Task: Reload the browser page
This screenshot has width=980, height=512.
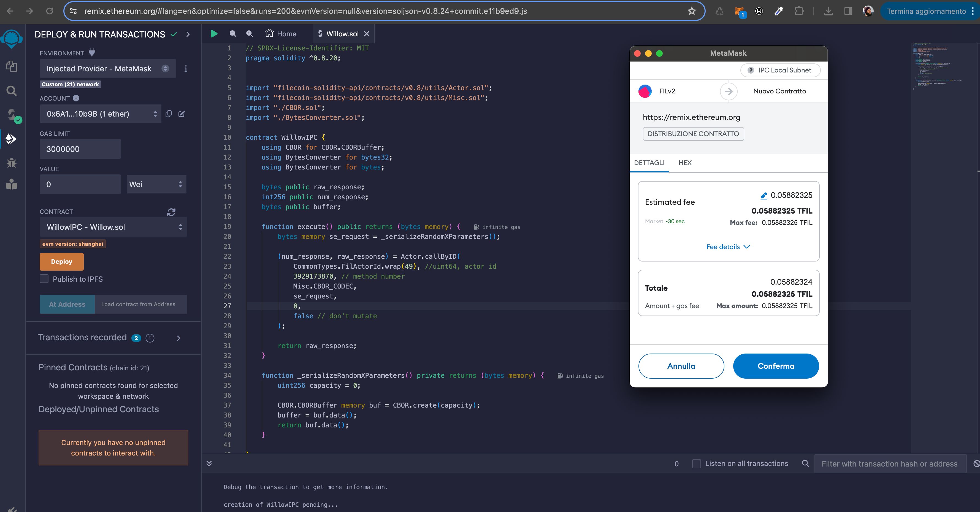Action: point(50,11)
